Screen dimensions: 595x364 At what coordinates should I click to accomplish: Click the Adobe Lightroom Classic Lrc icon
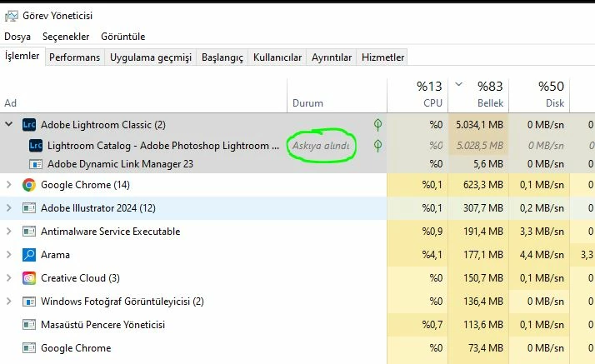tap(29, 125)
